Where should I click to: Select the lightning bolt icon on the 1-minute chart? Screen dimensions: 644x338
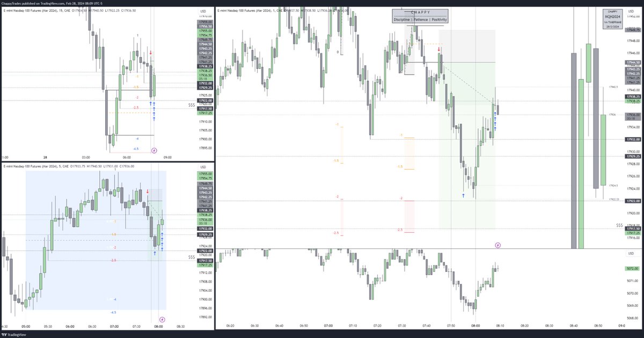pos(499,244)
